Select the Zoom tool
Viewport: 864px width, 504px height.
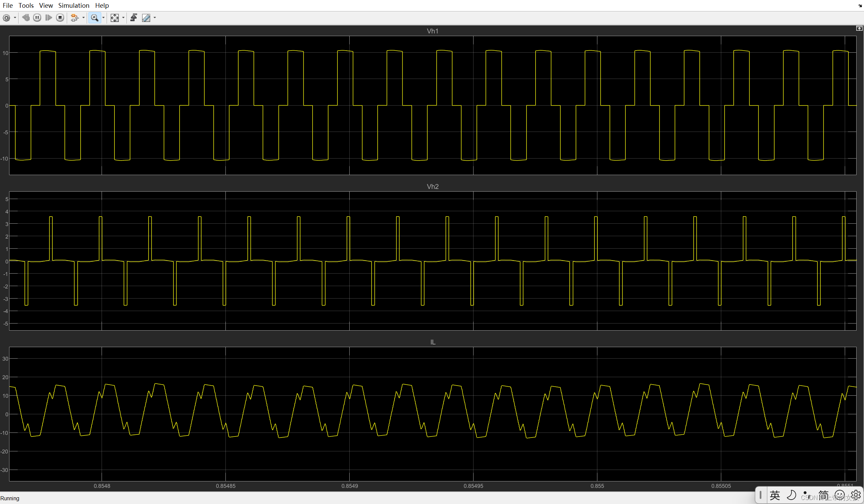[95, 18]
